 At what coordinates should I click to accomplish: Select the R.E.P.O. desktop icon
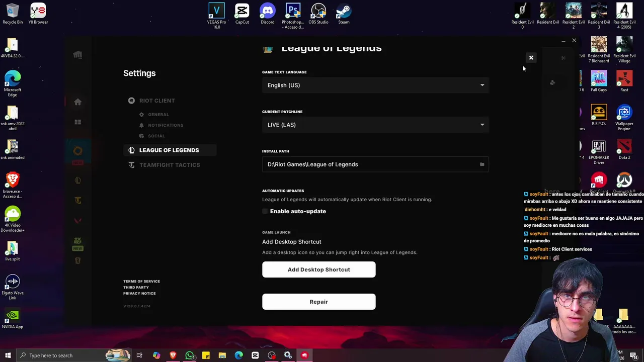pyautogui.click(x=599, y=115)
